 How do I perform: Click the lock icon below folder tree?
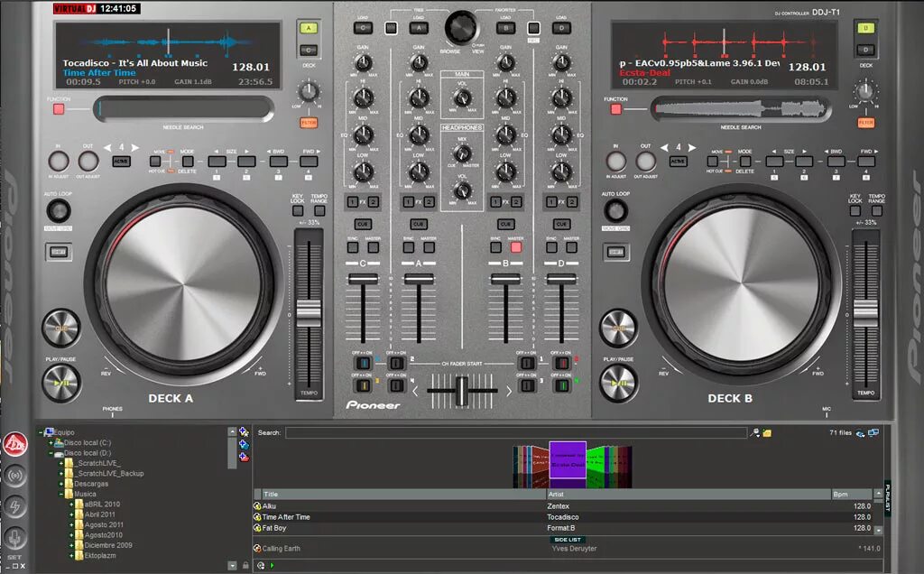[245, 565]
